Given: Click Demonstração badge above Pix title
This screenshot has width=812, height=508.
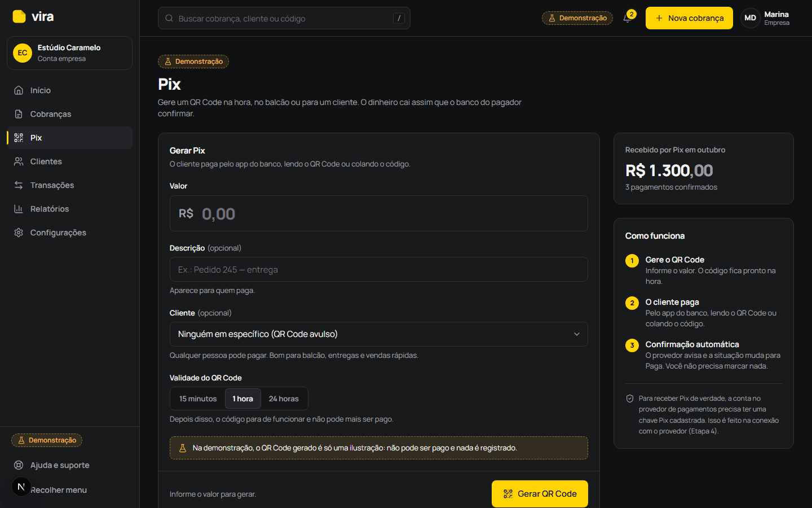Looking at the screenshot, I should (x=193, y=62).
